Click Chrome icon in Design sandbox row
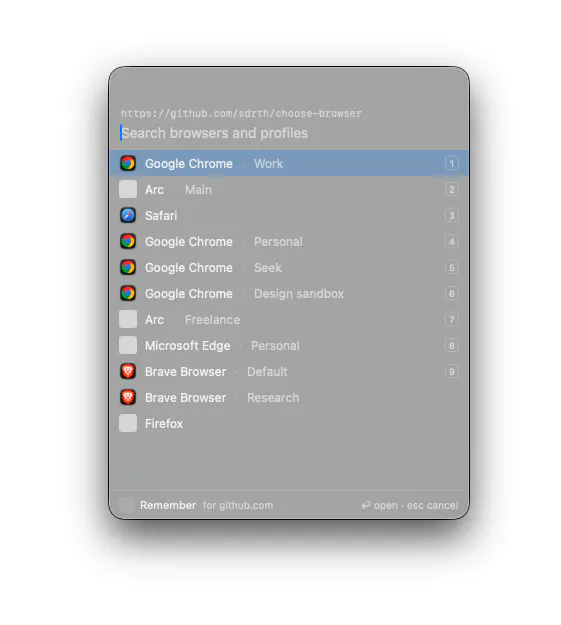 pos(128,293)
